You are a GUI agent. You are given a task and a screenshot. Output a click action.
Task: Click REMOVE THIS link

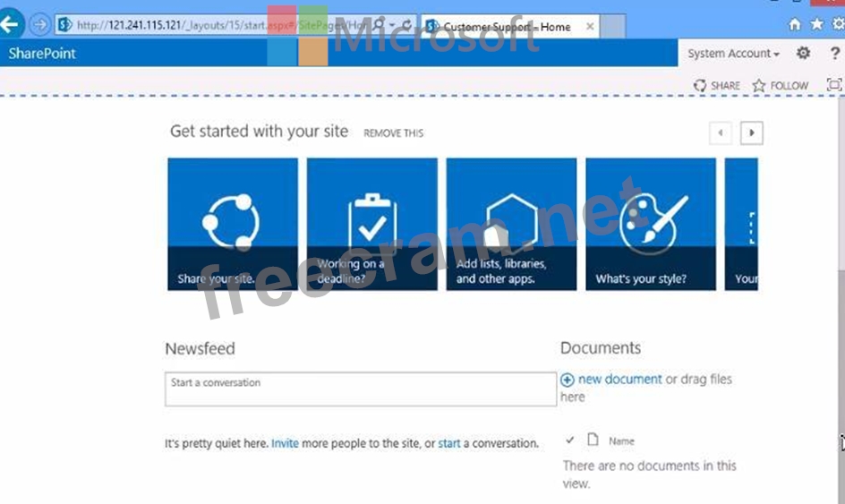coord(393,133)
